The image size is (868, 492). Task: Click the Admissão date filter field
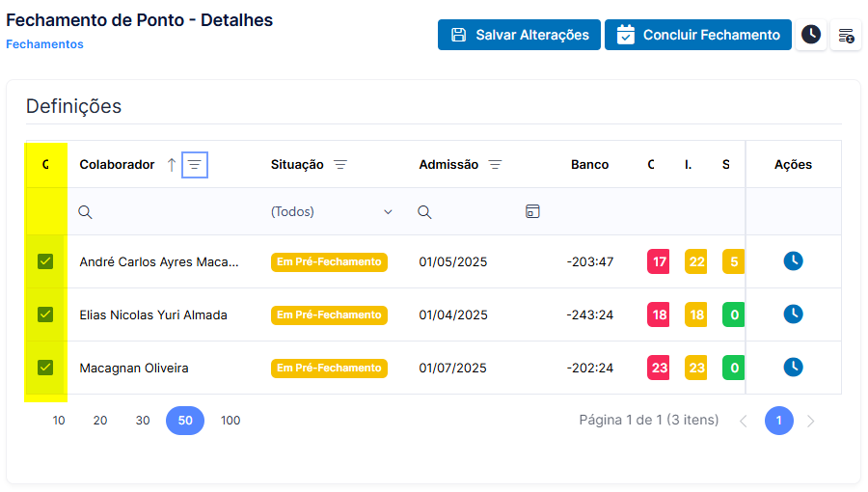[x=476, y=212]
